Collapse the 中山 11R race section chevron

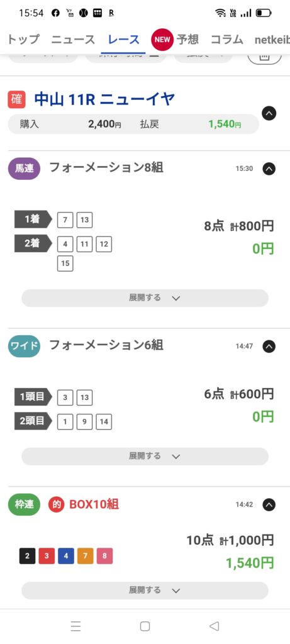click(x=269, y=113)
